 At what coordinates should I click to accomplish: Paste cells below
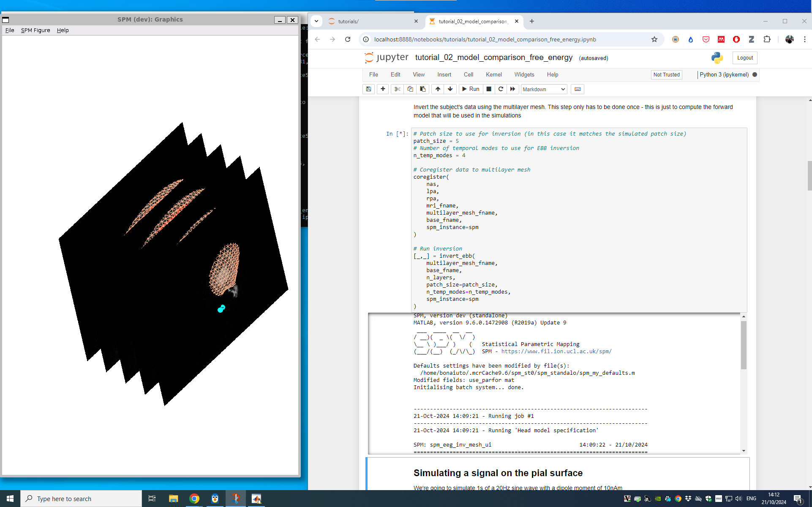pos(422,89)
